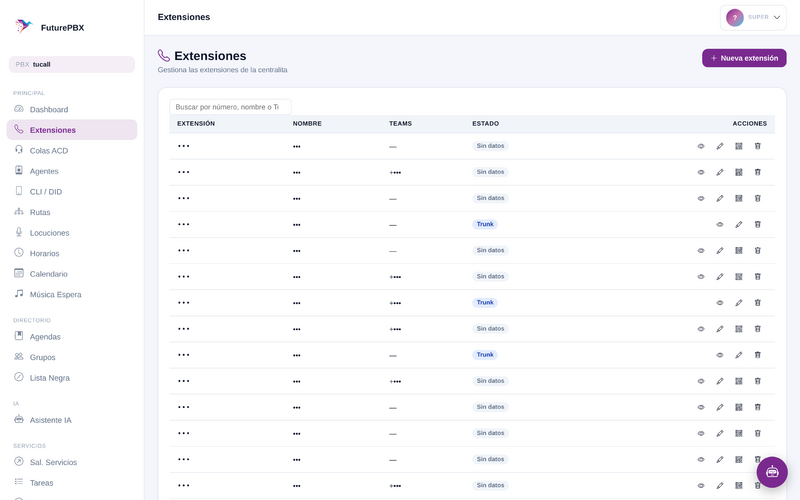
Task: Create a new extension with Nueva extensión
Action: tap(744, 58)
